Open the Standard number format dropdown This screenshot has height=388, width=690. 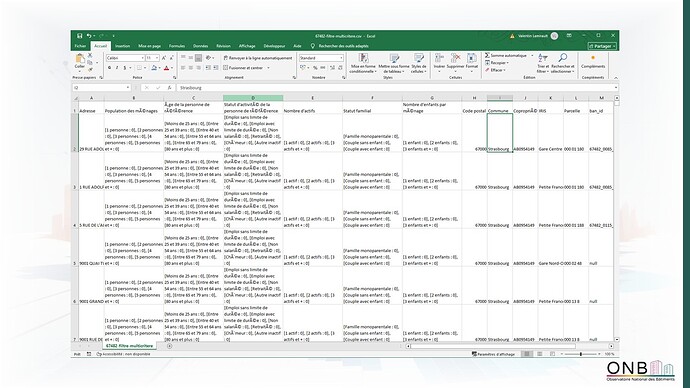coord(341,58)
